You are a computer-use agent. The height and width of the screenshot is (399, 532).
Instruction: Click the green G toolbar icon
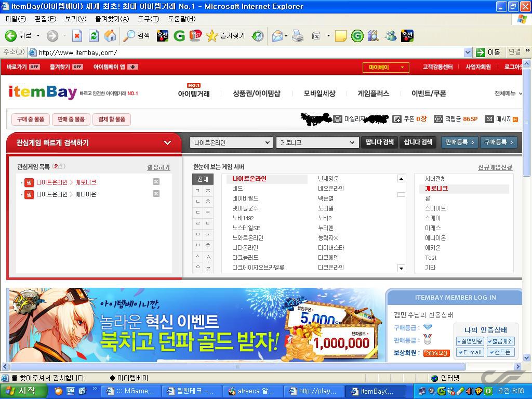(x=179, y=36)
